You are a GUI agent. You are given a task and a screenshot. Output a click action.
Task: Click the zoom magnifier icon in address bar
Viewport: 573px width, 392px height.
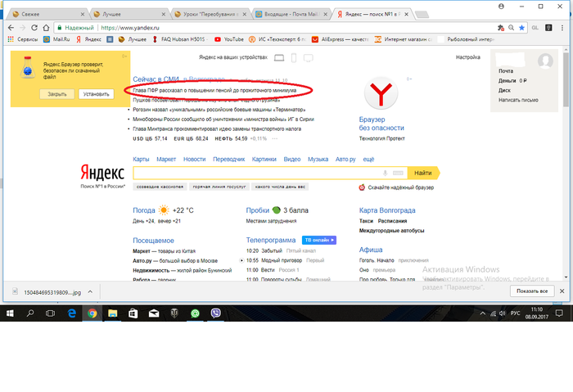point(512,28)
